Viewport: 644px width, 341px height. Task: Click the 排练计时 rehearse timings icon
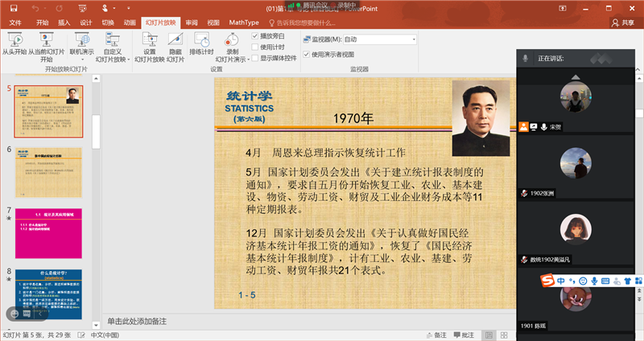click(x=202, y=39)
